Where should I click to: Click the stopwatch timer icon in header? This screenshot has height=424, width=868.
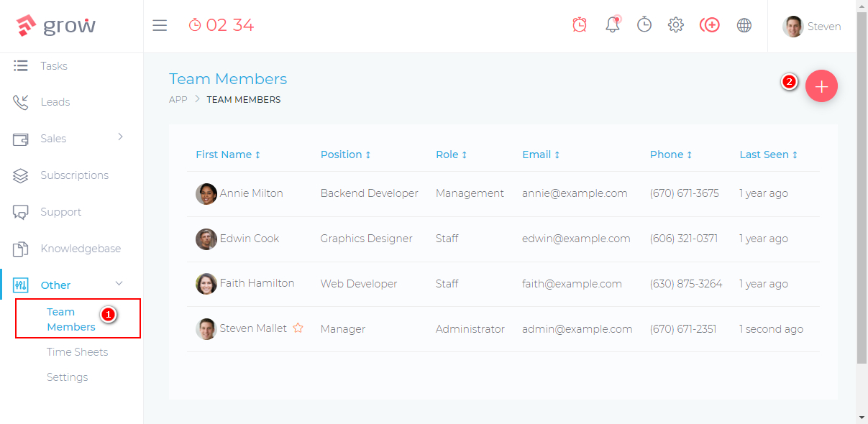(x=644, y=25)
